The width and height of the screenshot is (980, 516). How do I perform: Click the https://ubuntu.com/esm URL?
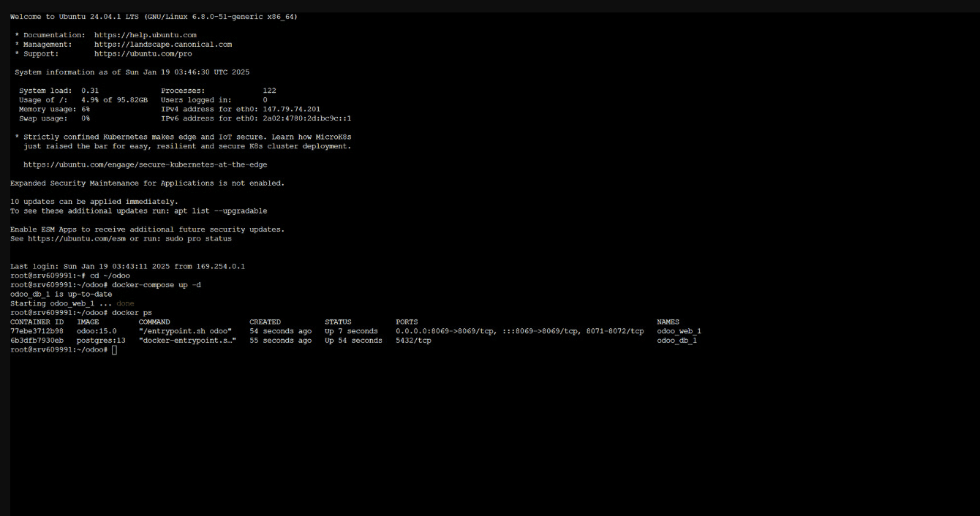pyautogui.click(x=78, y=238)
